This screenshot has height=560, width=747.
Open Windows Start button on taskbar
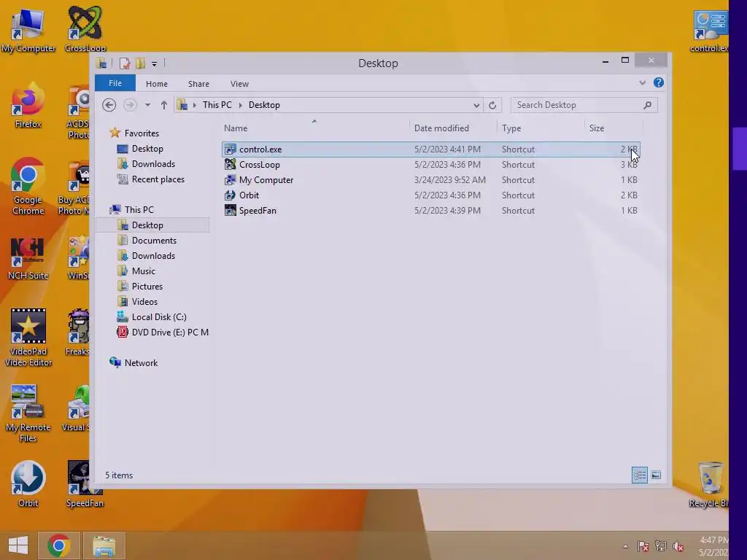coord(18,545)
